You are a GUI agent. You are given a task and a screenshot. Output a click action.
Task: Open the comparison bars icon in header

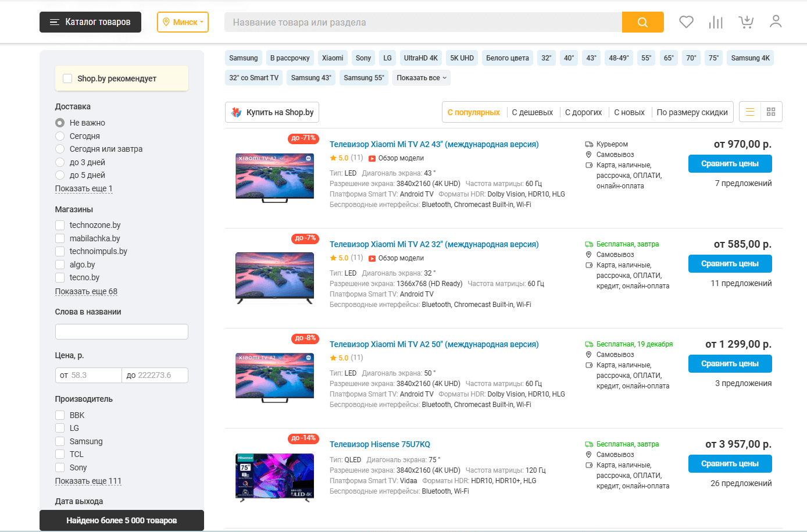[716, 22]
